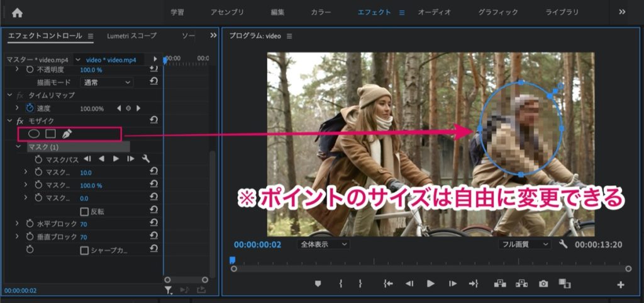Viewport: 644px width, 303px height.
Task: Open the effect filter funnel icon
Action: click(169, 290)
